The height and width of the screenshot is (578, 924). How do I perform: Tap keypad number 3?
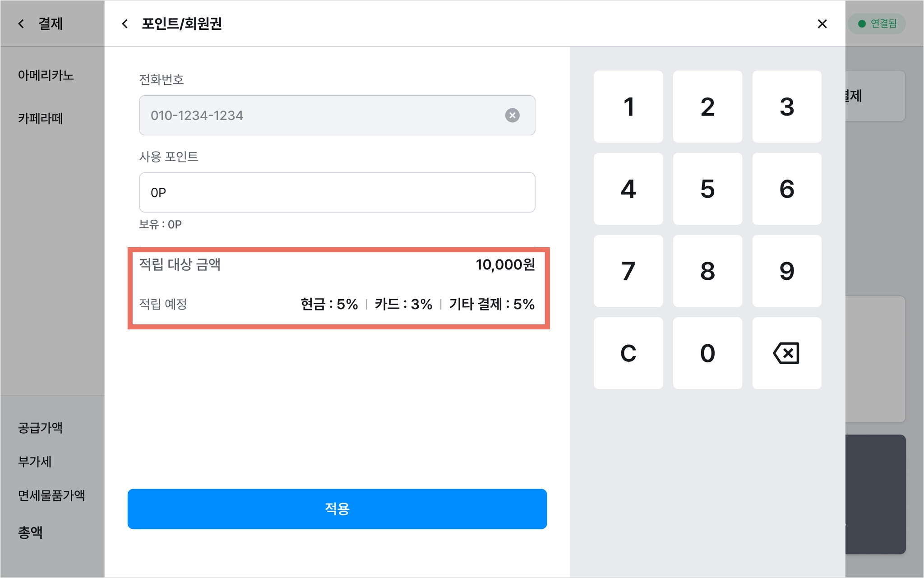pyautogui.click(x=786, y=106)
